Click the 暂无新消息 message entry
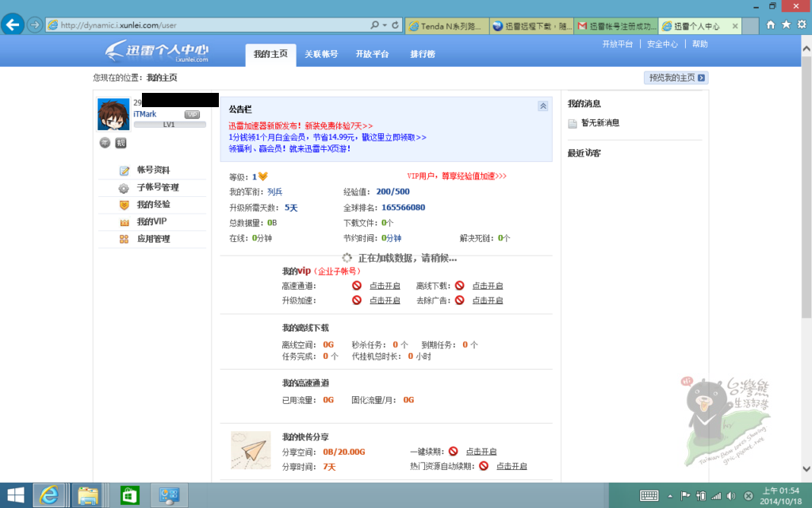 pyautogui.click(x=600, y=123)
